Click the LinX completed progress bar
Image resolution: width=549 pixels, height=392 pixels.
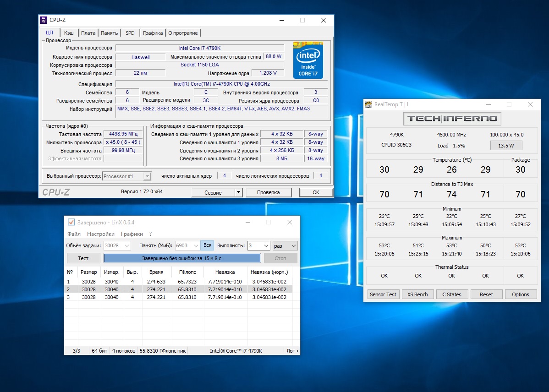(182, 258)
